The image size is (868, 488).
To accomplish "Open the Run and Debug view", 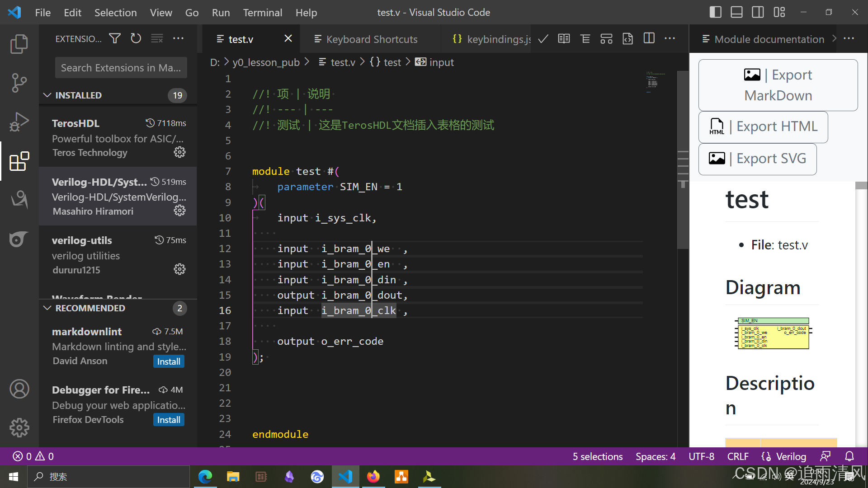I will point(19,122).
